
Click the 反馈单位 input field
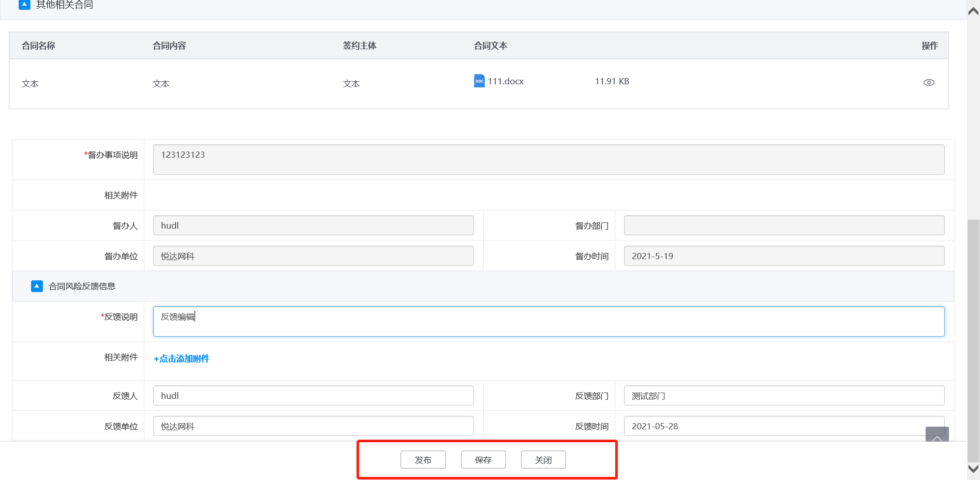pos(313,426)
